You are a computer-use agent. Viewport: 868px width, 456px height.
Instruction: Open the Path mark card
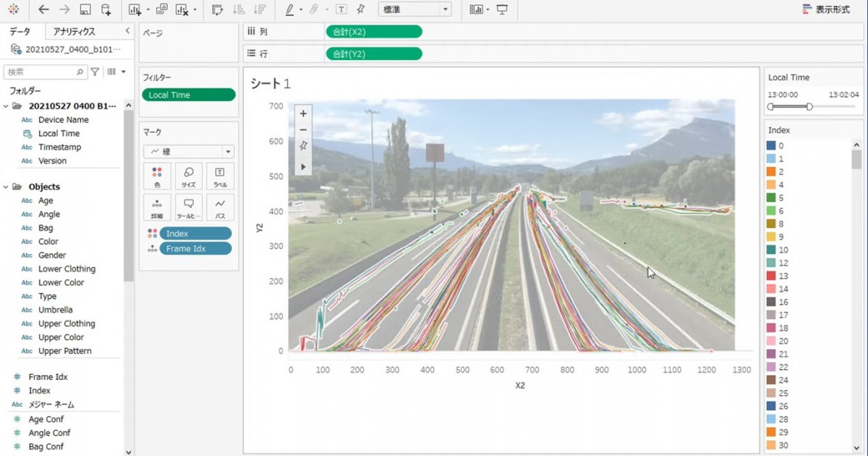(220, 207)
